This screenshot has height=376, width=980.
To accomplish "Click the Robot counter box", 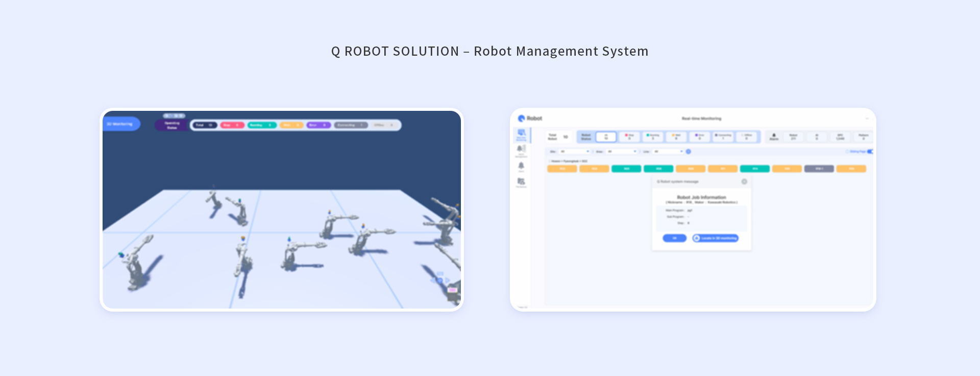I will click(793, 136).
